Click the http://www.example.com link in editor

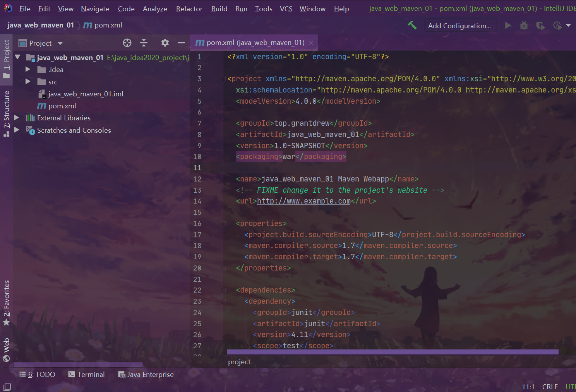304,201
